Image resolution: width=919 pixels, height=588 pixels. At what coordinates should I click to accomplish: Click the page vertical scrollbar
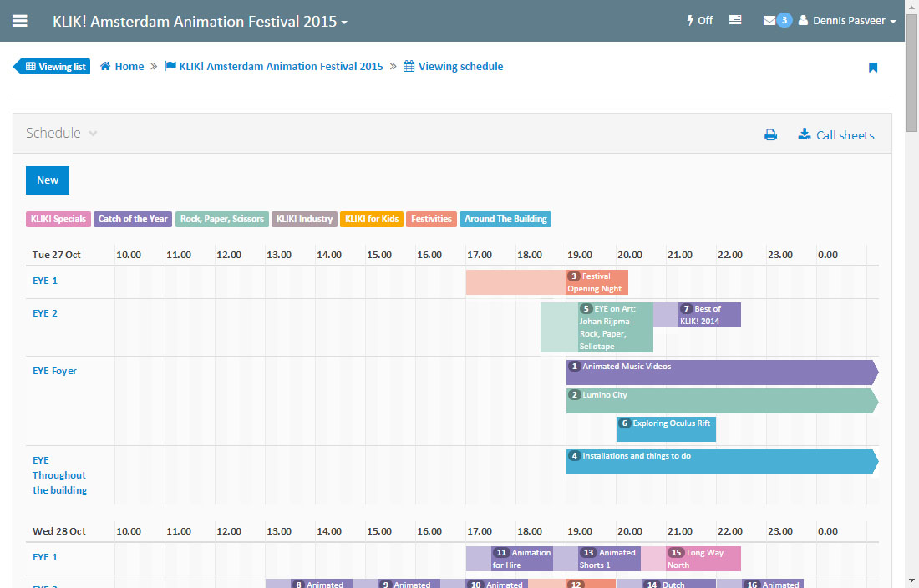[911, 334]
